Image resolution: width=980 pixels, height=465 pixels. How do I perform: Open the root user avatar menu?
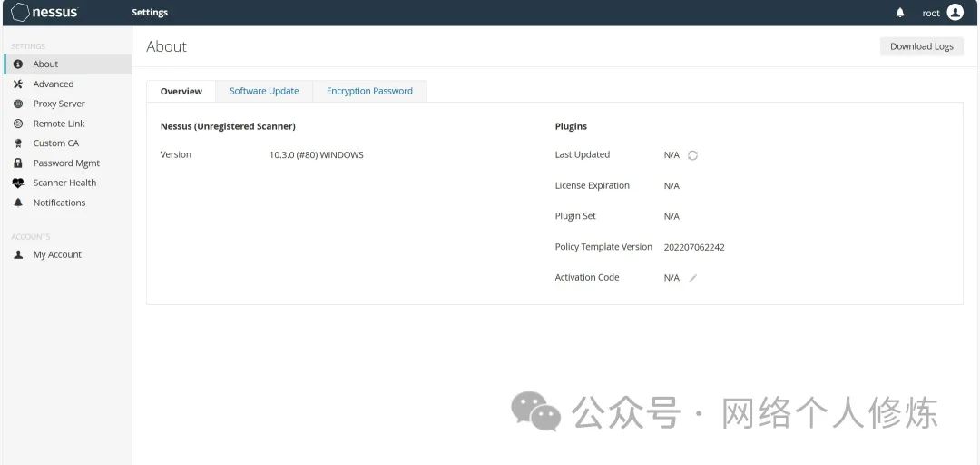[955, 12]
